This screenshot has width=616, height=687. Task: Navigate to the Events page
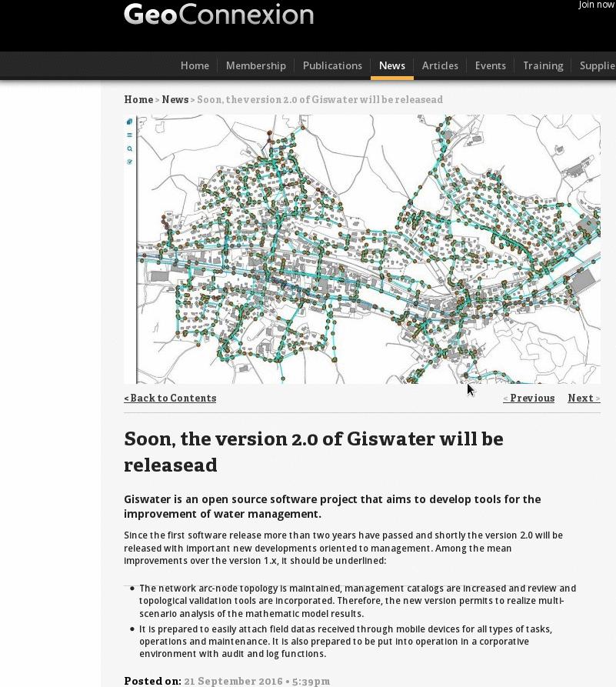click(490, 65)
